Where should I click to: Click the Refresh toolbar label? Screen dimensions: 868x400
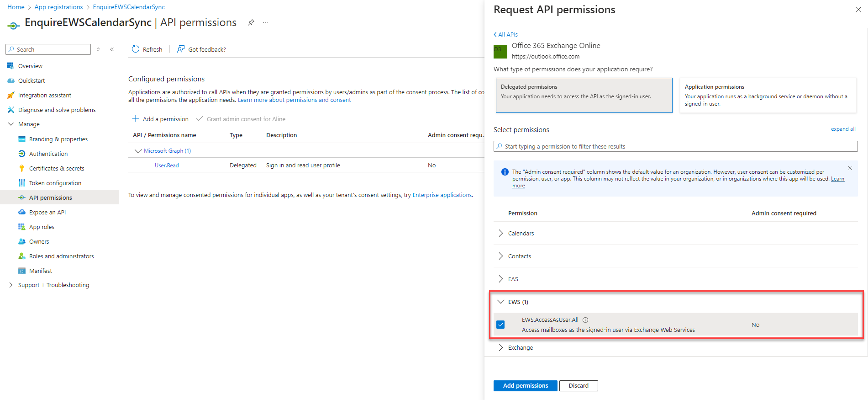click(x=153, y=49)
